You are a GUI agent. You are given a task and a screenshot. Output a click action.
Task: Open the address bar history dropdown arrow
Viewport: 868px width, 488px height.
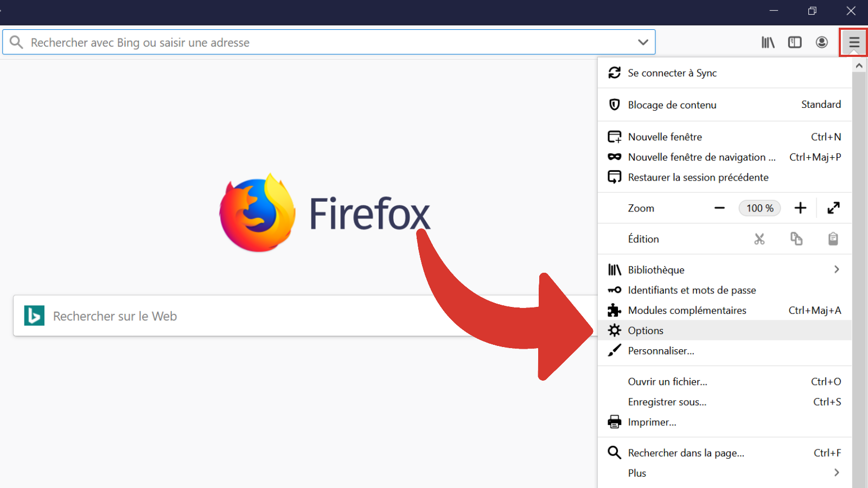pyautogui.click(x=643, y=42)
